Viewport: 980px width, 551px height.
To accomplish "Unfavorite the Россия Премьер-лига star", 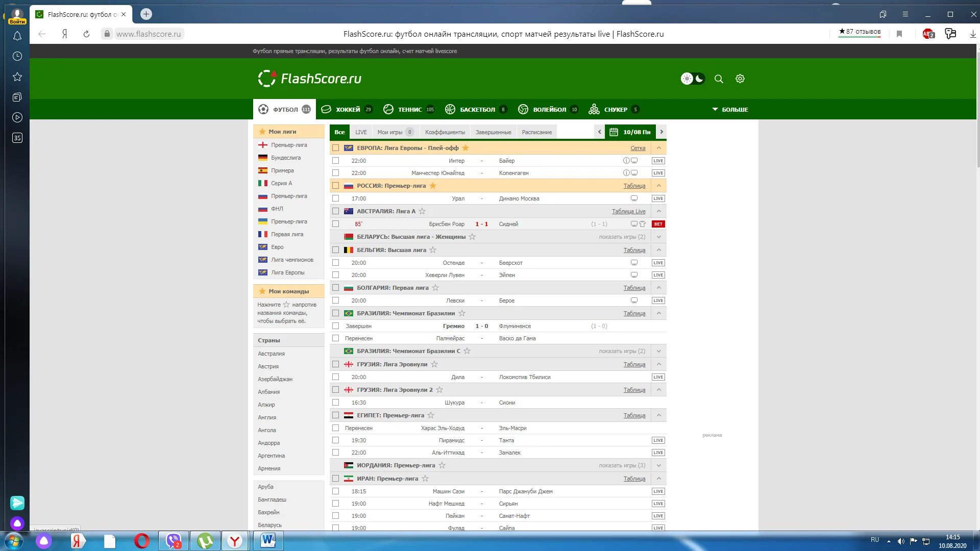I will (433, 186).
